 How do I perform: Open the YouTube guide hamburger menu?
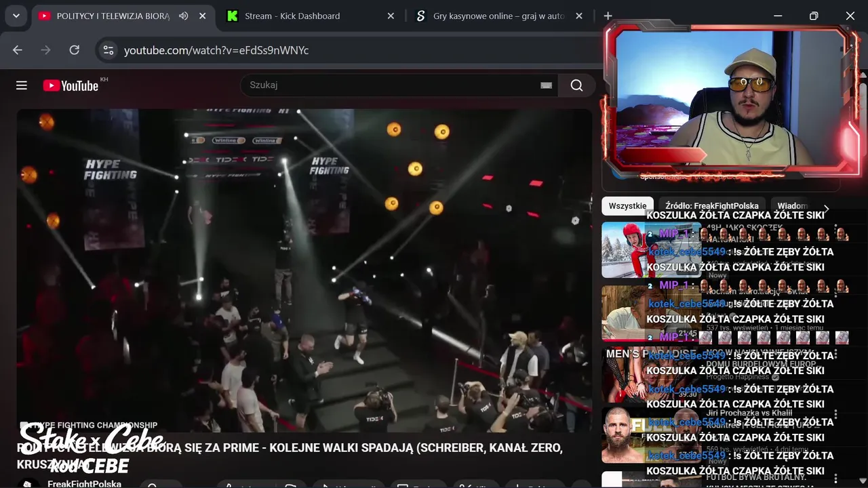22,85
